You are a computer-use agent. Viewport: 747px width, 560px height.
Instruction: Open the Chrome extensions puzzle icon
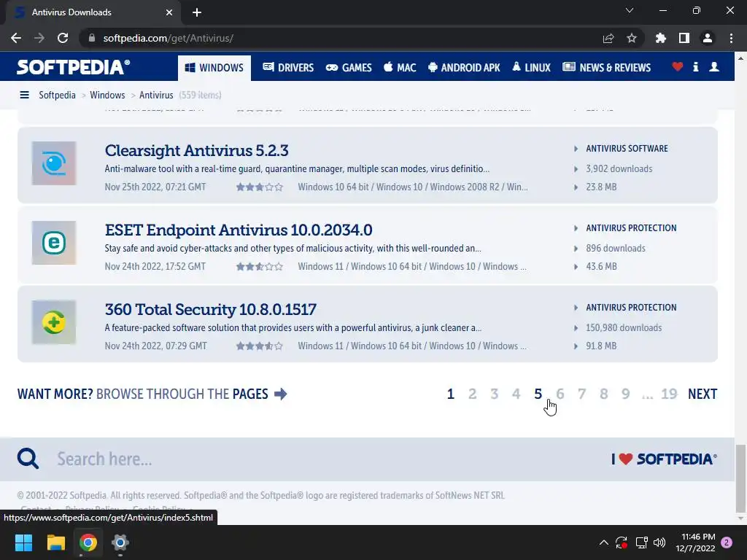[661, 38]
